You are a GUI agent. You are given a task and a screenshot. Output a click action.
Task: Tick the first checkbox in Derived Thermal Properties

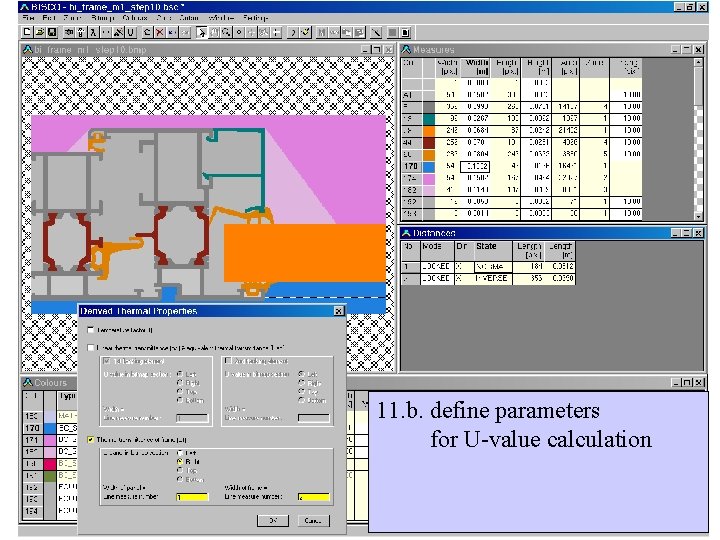pyautogui.click(x=90, y=330)
